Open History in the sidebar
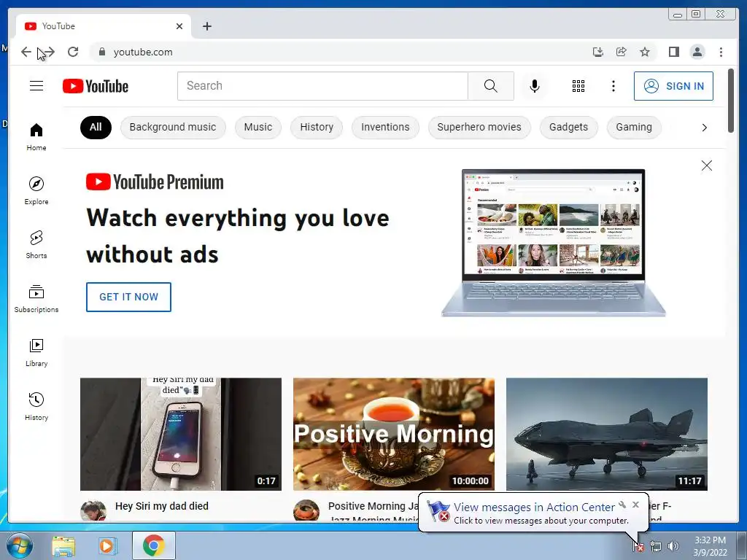Viewport: 747px width, 560px height. tap(36, 406)
